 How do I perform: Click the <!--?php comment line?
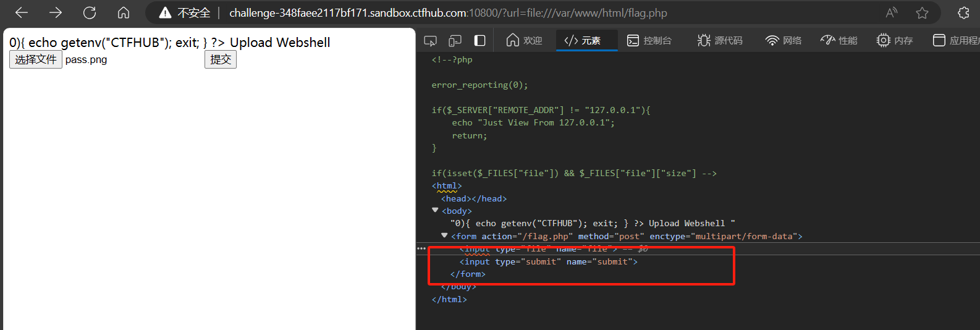point(452,59)
